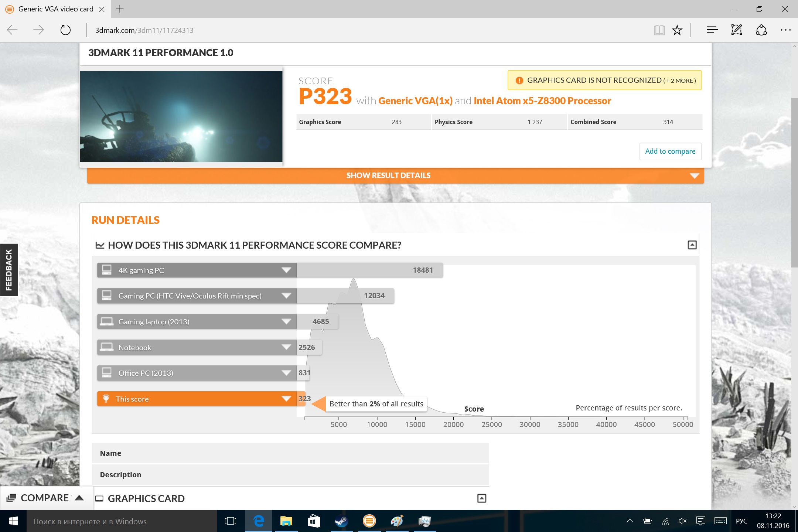Open the Share icon in Edge toolbar
798x532 pixels.
pyautogui.click(x=761, y=30)
